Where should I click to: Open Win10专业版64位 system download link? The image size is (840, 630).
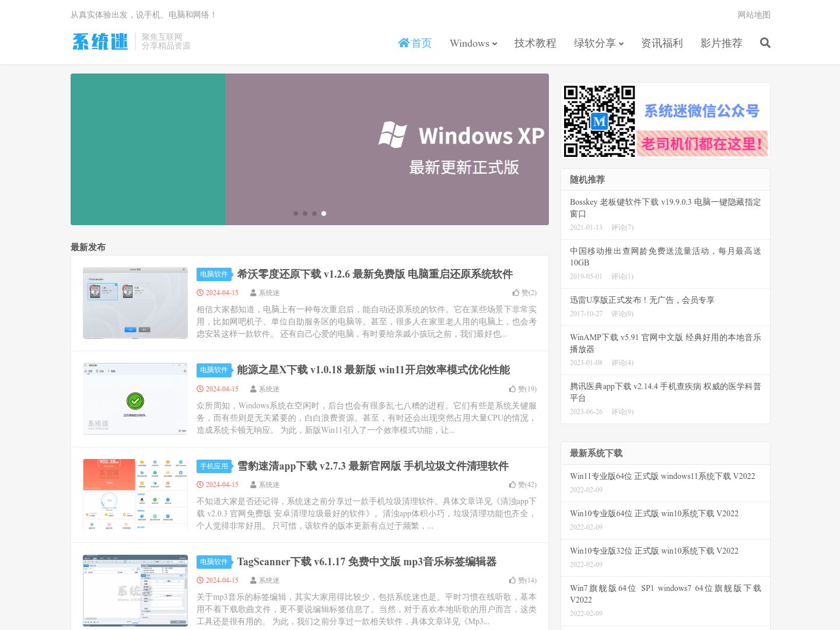pos(654,513)
